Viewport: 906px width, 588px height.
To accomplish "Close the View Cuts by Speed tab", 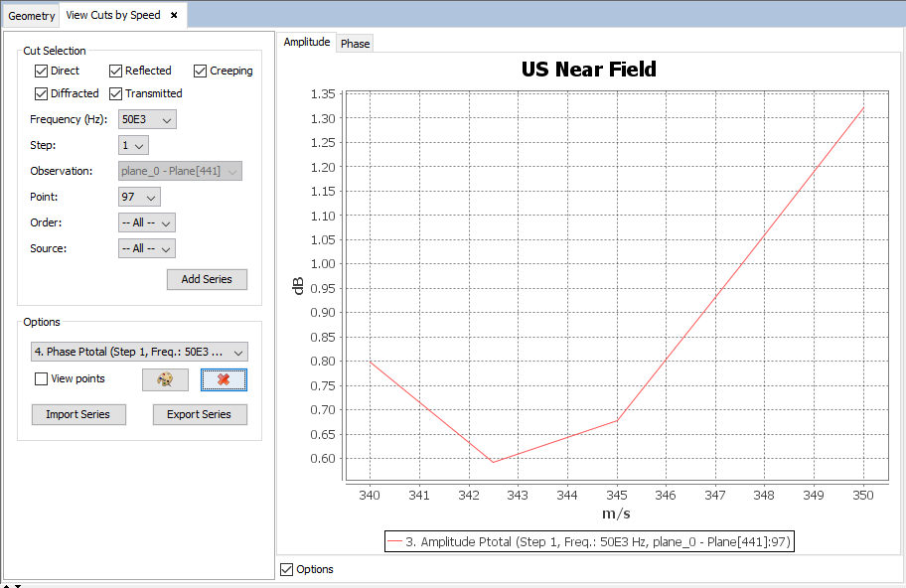I will pos(174,15).
